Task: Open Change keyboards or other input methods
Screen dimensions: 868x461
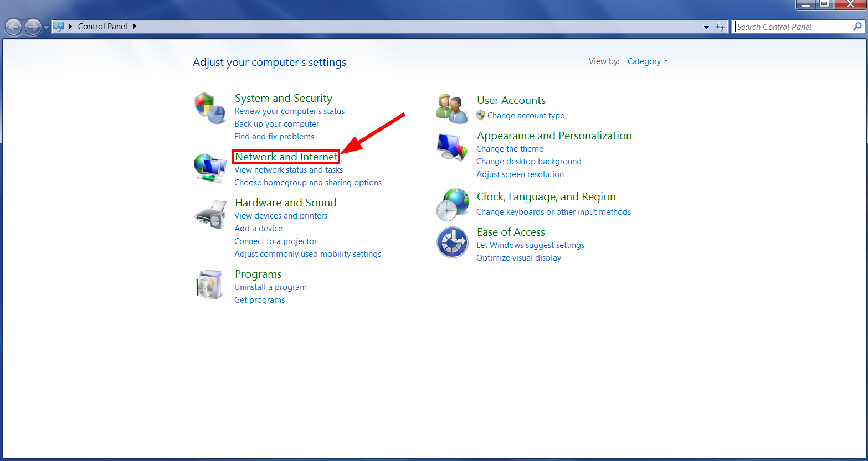Action: click(553, 212)
